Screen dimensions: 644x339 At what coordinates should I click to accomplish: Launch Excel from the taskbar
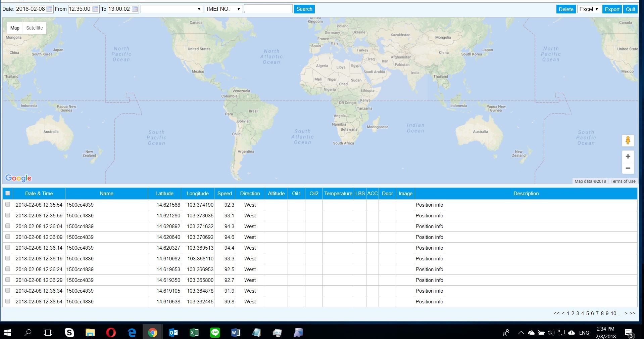point(194,332)
